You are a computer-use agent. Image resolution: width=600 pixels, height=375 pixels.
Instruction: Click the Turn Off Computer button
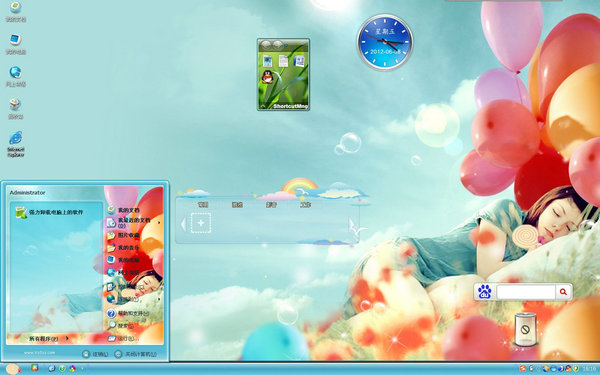(x=136, y=354)
